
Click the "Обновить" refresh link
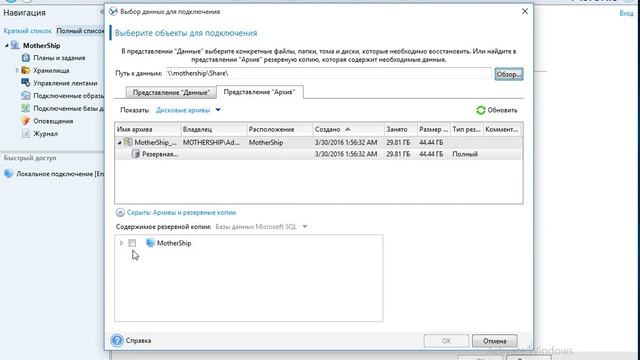point(502,110)
